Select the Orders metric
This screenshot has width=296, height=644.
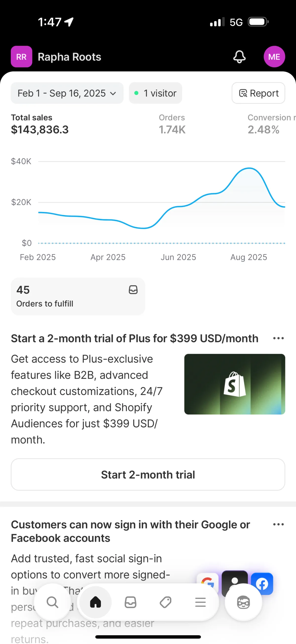(172, 124)
